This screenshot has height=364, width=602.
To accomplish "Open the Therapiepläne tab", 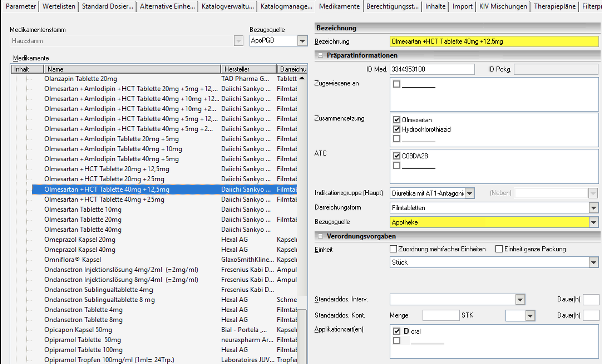I will [x=554, y=6].
